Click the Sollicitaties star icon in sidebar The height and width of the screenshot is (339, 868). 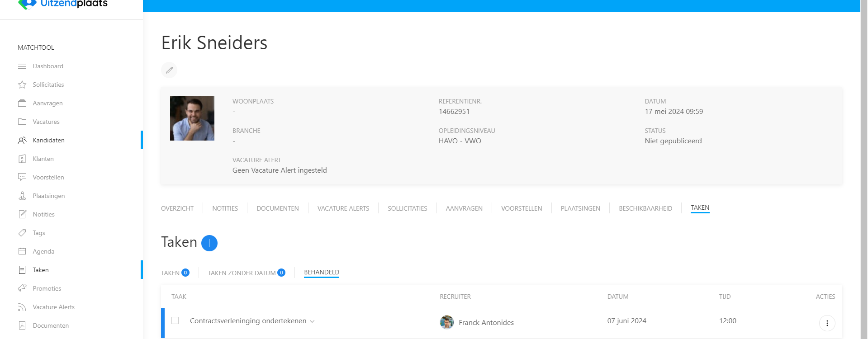click(22, 85)
